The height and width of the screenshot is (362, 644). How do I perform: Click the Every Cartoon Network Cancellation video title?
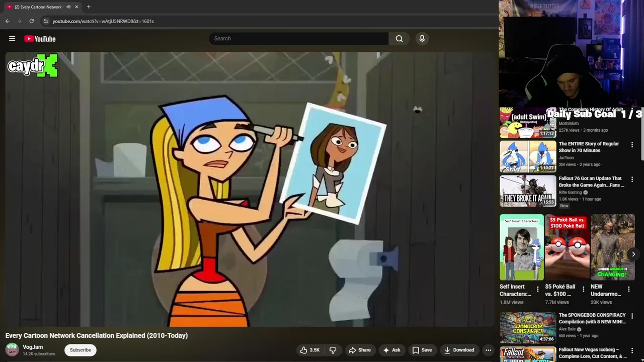tap(97, 335)
